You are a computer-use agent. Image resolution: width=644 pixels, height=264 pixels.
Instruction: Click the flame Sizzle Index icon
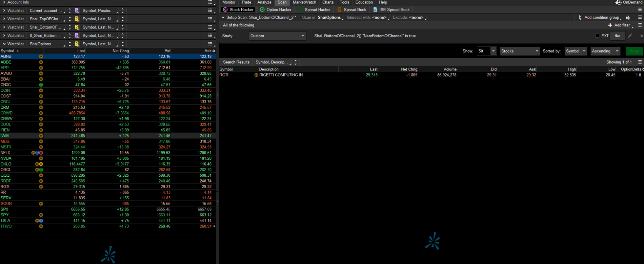(x=628, y=18)
